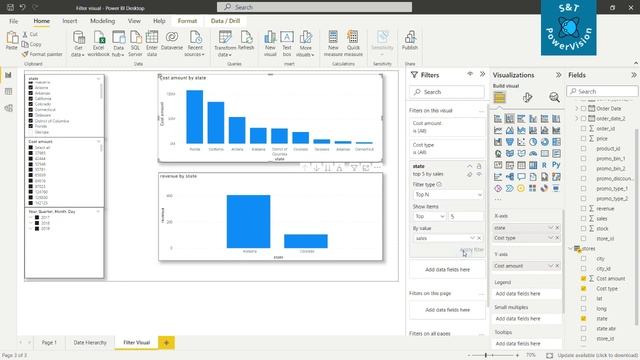This screenshot has height=360, width=640.
Task: Publish the report
Action: pyautogui.click(x=410, y=41)
